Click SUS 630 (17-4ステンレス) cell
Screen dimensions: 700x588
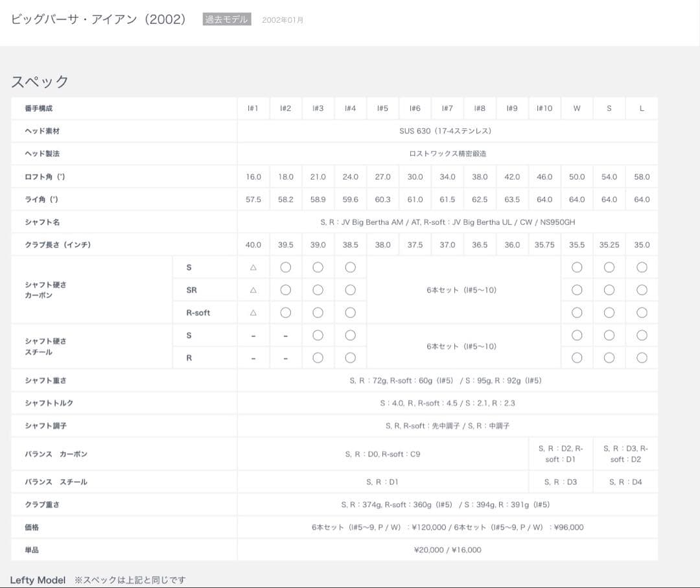point(447,131)
